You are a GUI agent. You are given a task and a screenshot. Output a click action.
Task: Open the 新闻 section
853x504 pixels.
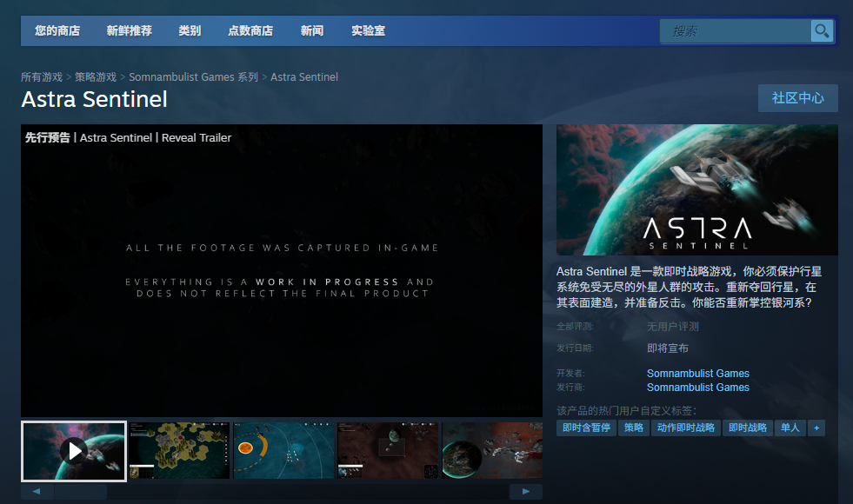click(x=311, y=30)
